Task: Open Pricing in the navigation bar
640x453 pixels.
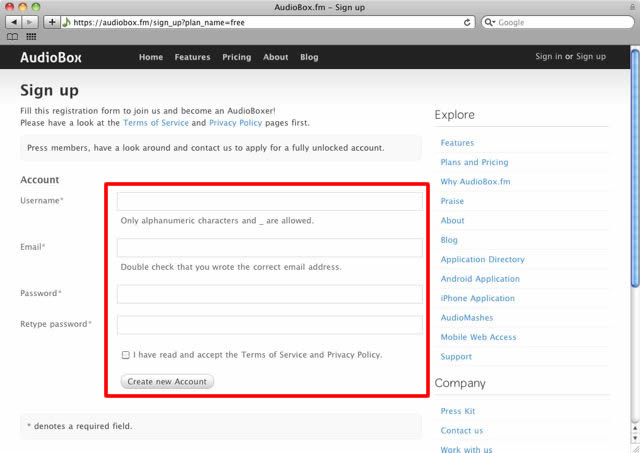Action: coord(237,57)
